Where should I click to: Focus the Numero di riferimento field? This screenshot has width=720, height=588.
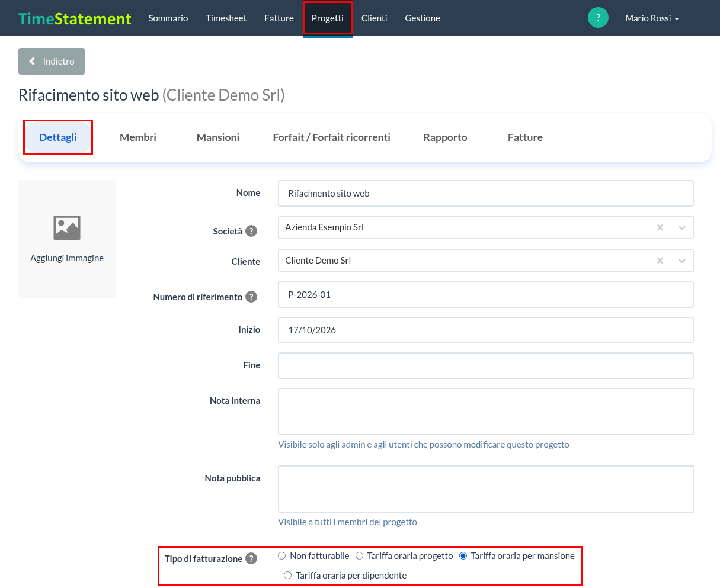486,295
